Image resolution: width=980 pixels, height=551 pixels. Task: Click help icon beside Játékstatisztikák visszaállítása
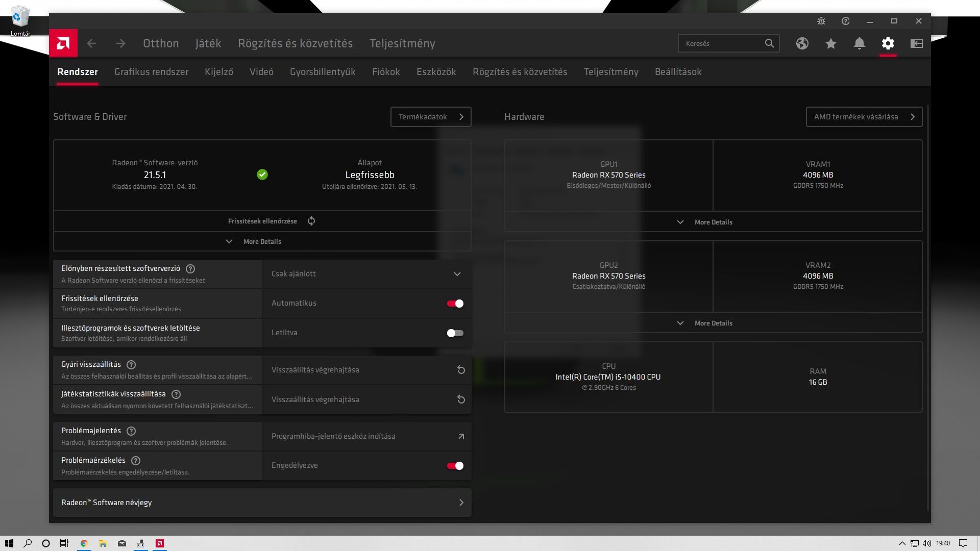[x=176, y=394]
